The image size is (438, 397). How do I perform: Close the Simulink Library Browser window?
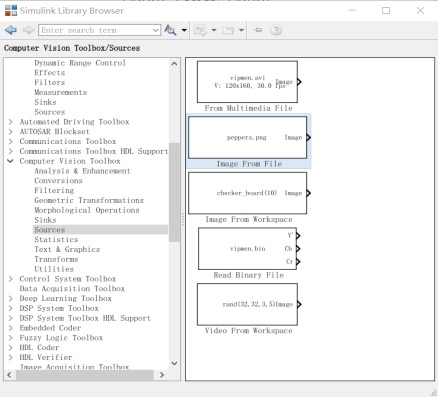point(420,11)
